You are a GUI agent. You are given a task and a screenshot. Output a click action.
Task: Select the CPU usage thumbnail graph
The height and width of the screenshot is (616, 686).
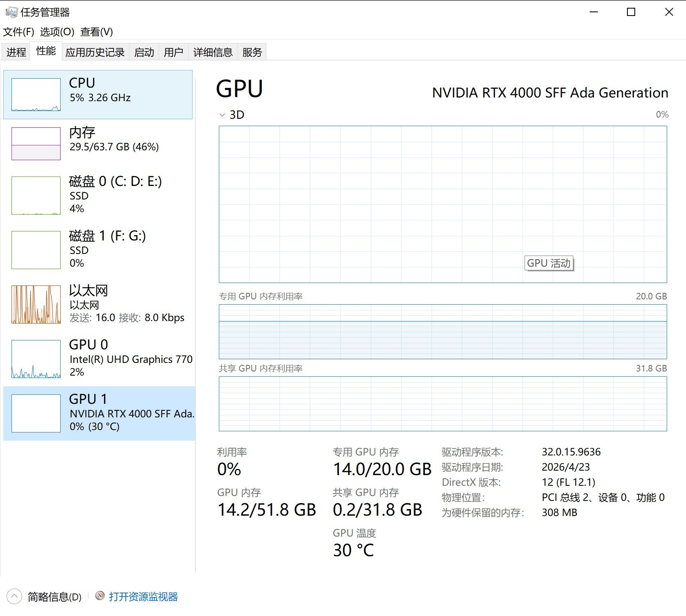(36, 95)
